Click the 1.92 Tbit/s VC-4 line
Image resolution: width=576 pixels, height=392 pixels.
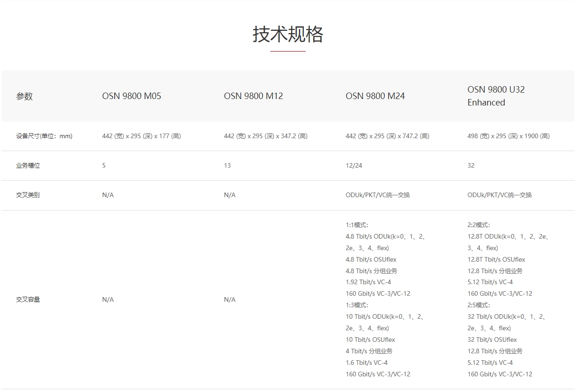tap(368, 282)
